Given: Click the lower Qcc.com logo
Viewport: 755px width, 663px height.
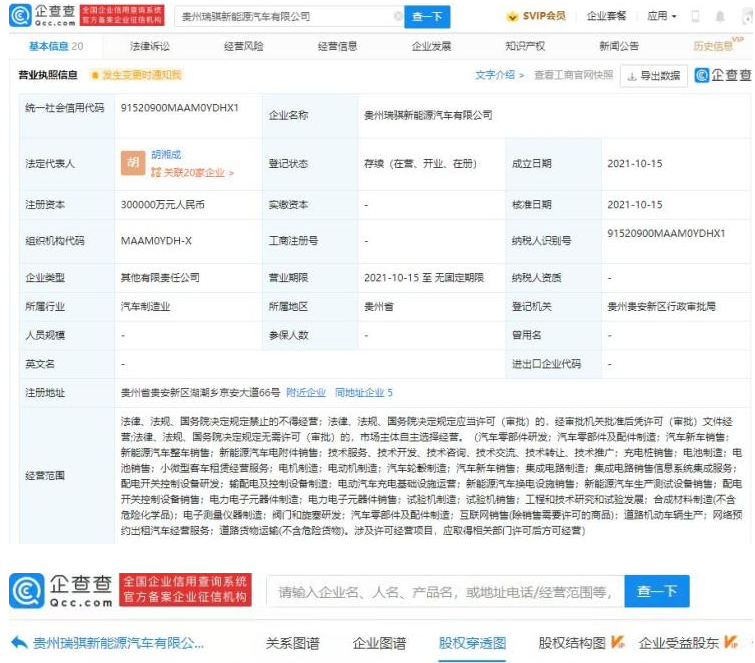Looking at the screenshot, I should pyautogui.click(x=61, y=591).
